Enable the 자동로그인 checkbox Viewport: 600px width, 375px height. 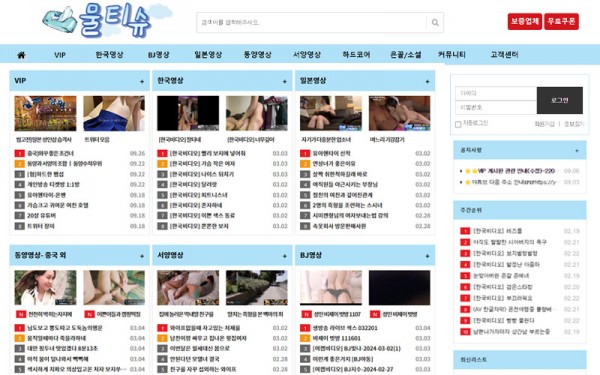458,124
